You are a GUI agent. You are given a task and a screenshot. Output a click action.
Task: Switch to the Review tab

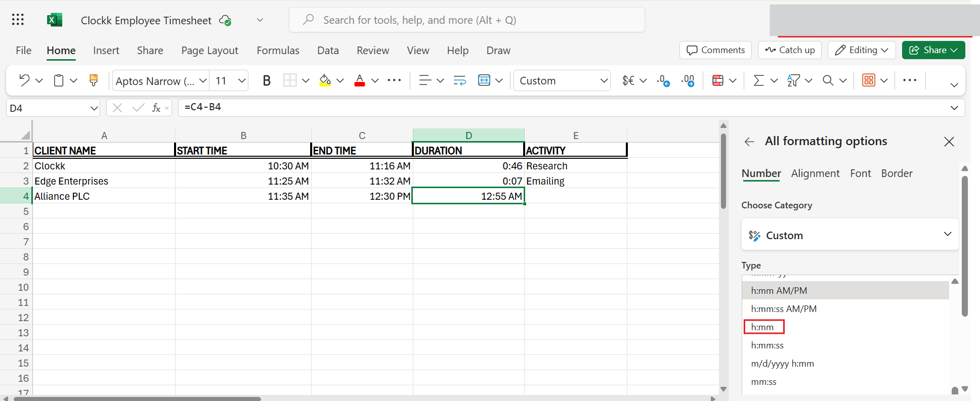[x=373, y=51]
